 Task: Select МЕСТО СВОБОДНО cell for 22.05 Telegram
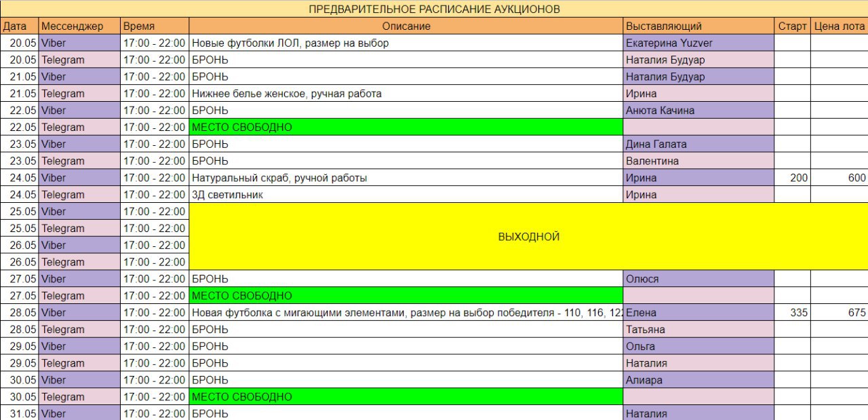click(406, 127)
